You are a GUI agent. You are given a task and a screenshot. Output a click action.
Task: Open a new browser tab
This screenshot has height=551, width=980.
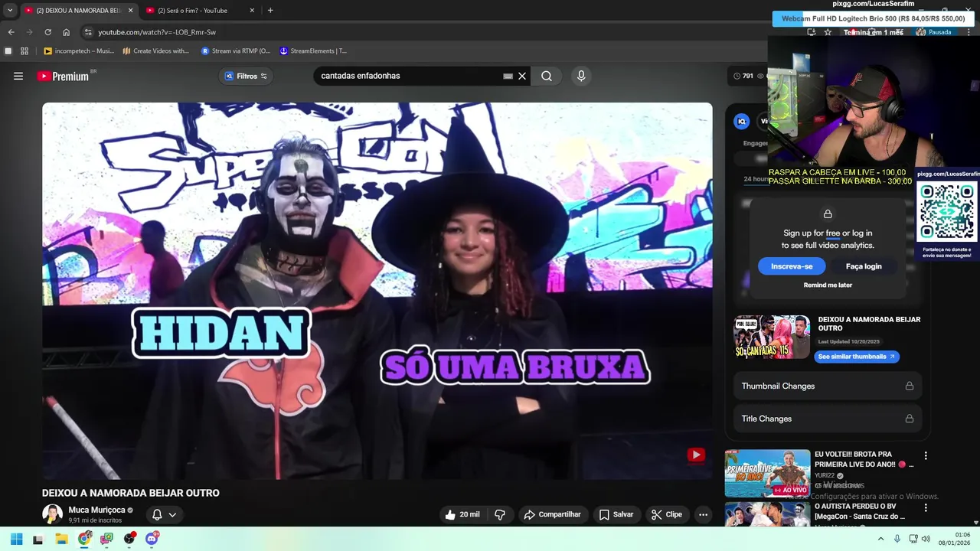pos(270,10)
